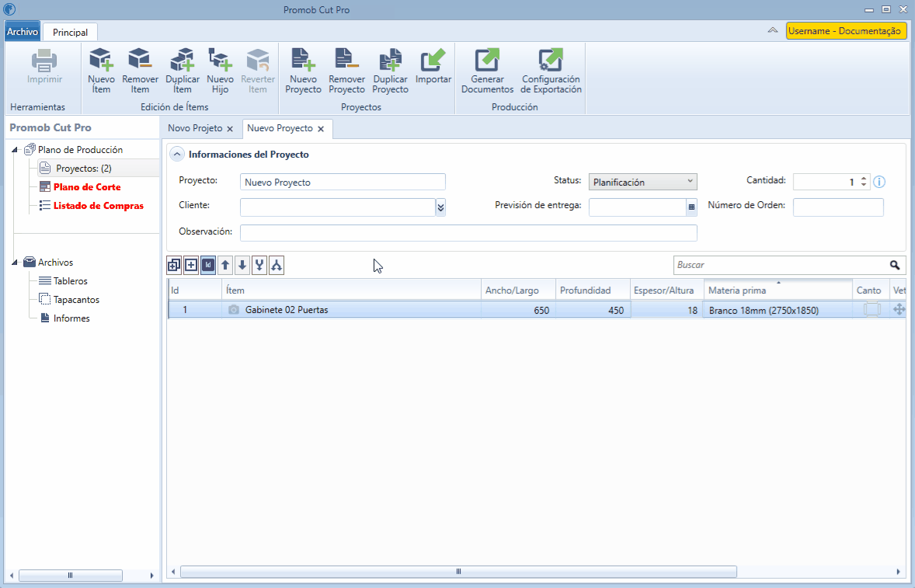The width and height of the screenshot is (915, 588).
Task: Click the Buscar search field
Action: [781, 265]
